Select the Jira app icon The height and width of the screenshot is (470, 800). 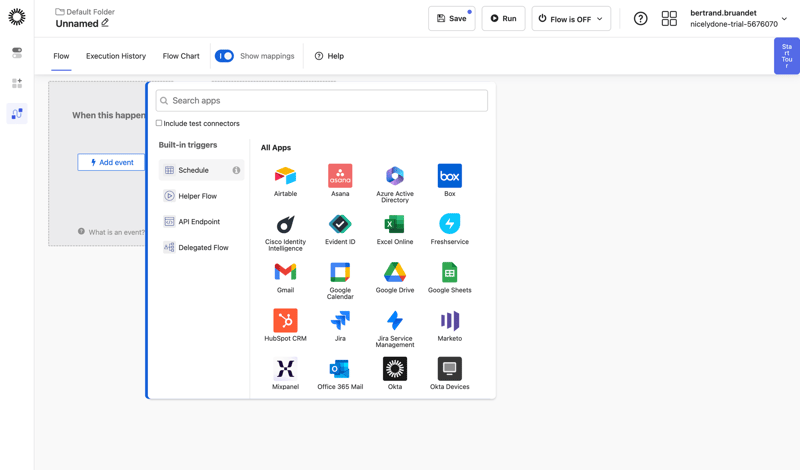(x=340, y=320)
